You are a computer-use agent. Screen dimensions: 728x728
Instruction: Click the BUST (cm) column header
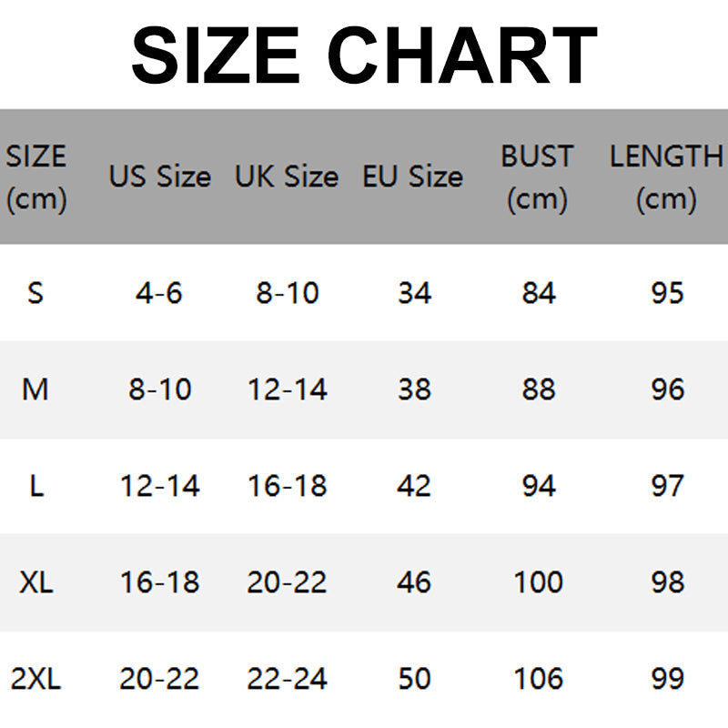(537, 177)
